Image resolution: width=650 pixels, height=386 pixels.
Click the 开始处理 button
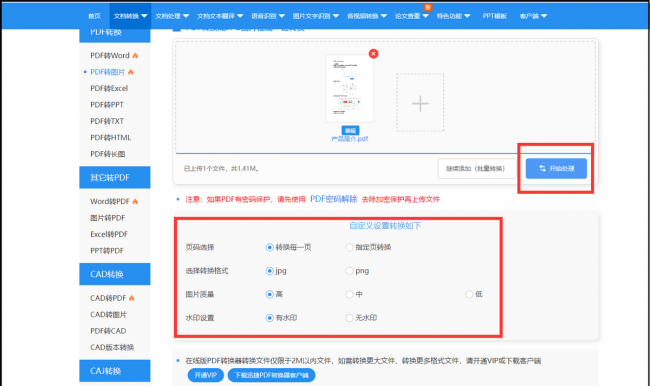pyautogui.click(x=556, y=168)
